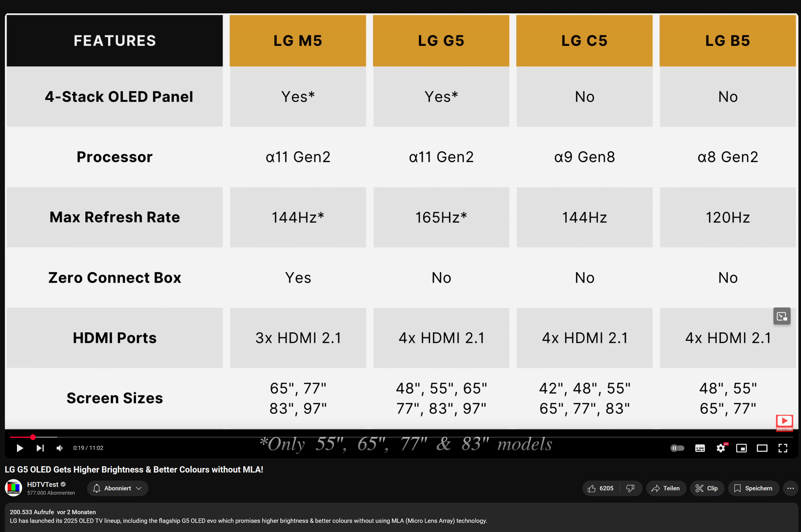Enable theater mode view
This screenshot has width=801, height=532.
(x=762, y=448)
